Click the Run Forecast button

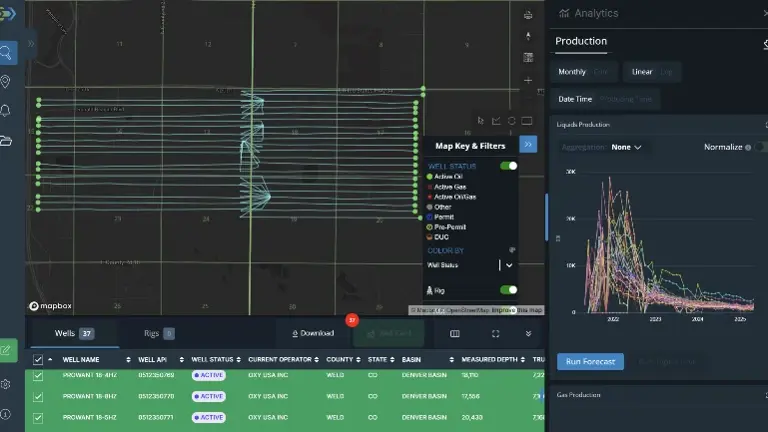(590, 362)
